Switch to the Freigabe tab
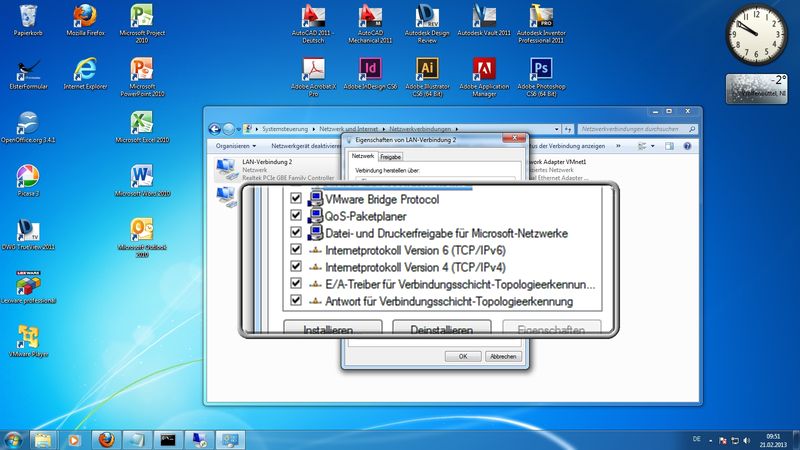This screenshot has height=450, width=800. (x=391, y=157)
